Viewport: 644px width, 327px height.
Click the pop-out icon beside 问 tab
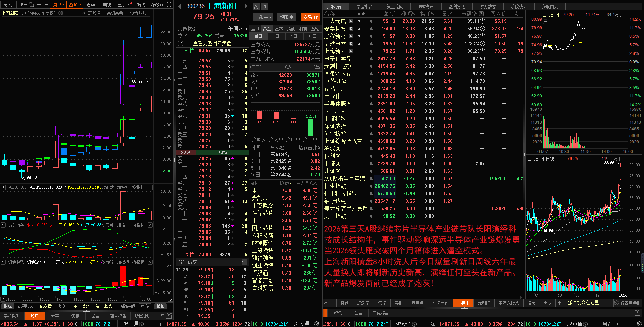[169, 316]
